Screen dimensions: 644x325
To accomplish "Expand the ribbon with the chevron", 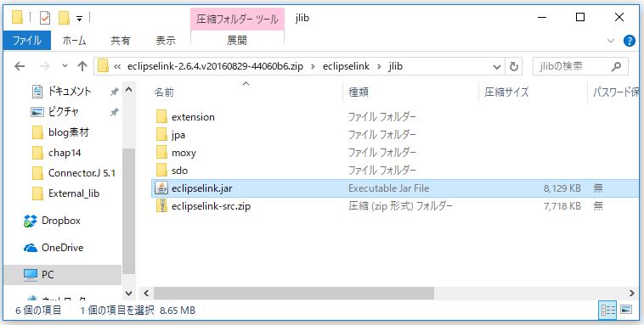I will click(610, 41).
